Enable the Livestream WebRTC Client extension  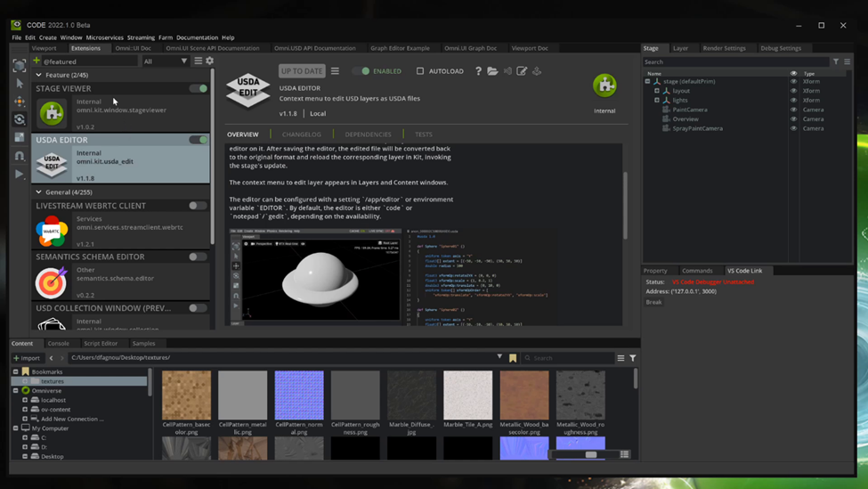click(198, 206)
